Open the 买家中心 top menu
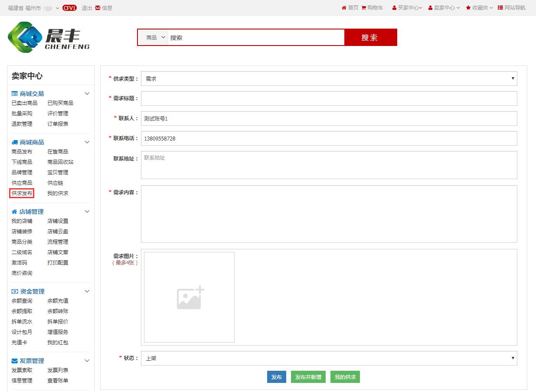Screen dimensions: 536x392 point(408,8)
